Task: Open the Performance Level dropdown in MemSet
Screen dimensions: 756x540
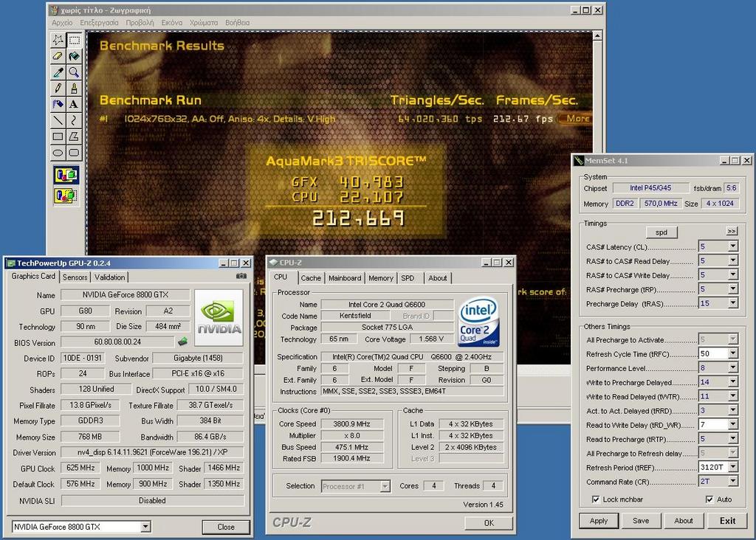Action: 733,368
